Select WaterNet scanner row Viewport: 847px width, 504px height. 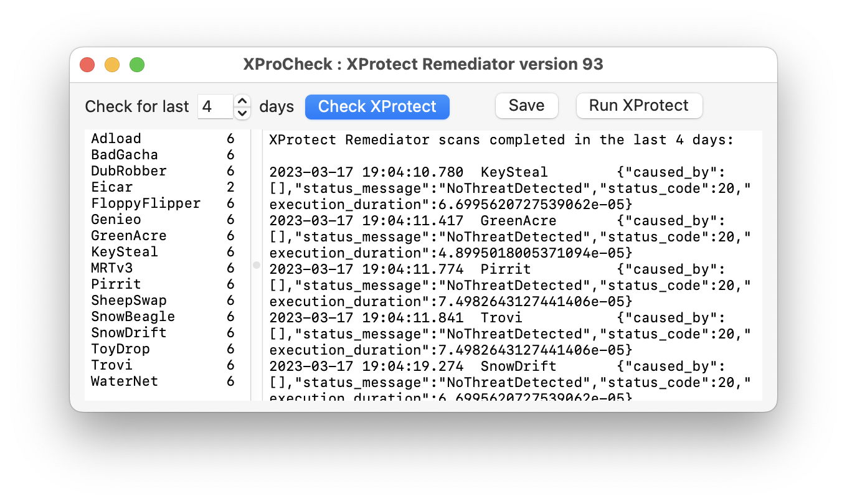pyautogui.click(x=125, y=381)
